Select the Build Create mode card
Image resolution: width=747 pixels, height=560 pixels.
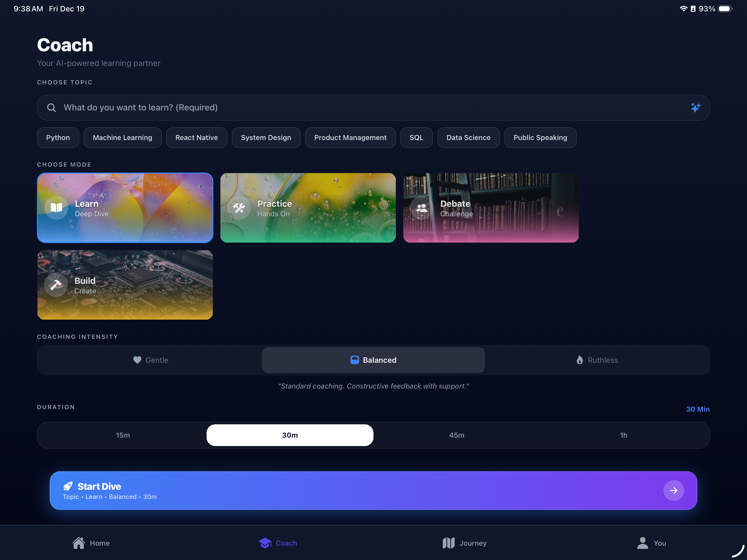point(125,285)
